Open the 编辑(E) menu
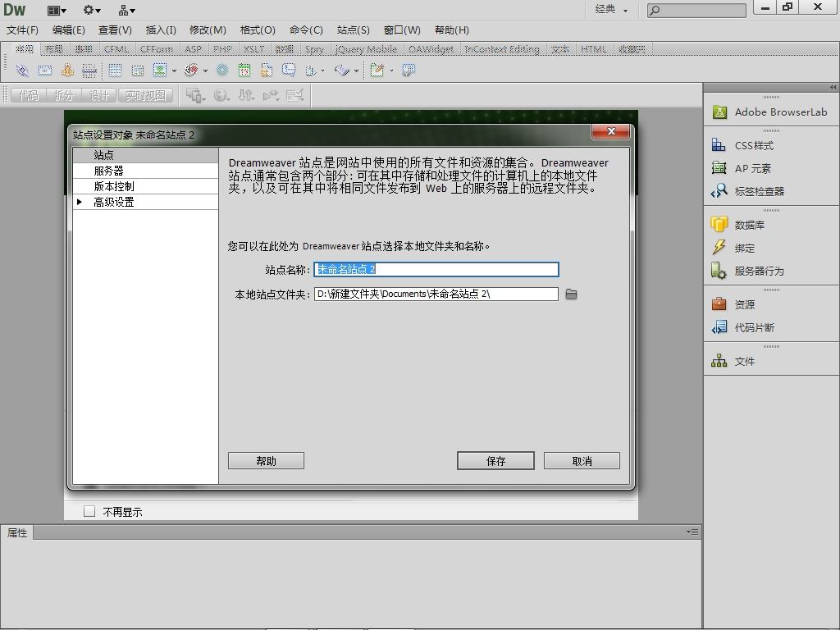The image size is (840, 630). [69, 30]
